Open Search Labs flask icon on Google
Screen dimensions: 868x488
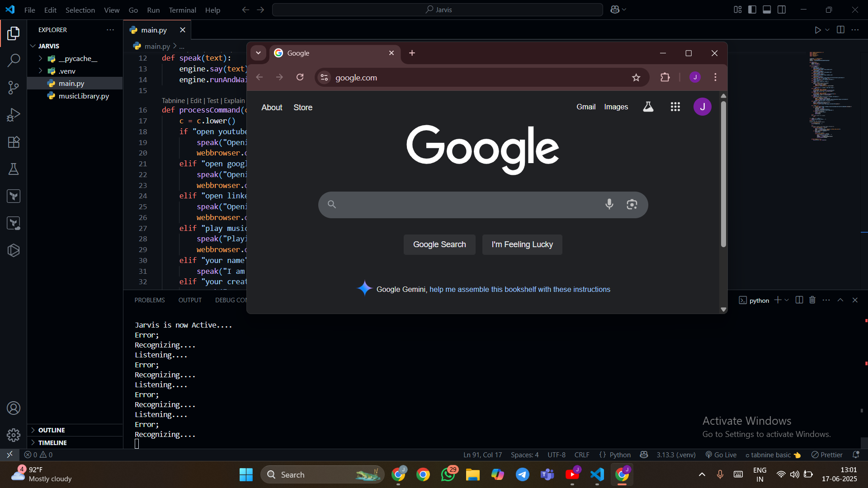[648, 107]
